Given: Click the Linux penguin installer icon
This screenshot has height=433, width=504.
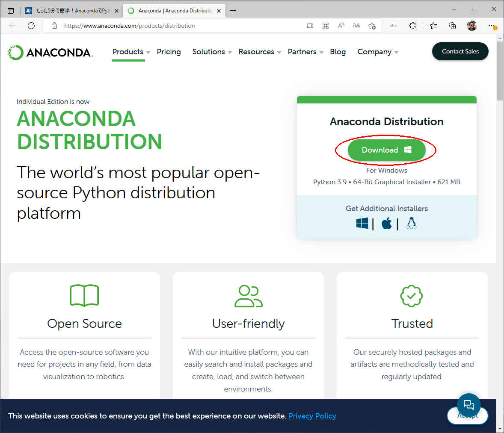Looking at the screenshot, I should tap(411, 223).
